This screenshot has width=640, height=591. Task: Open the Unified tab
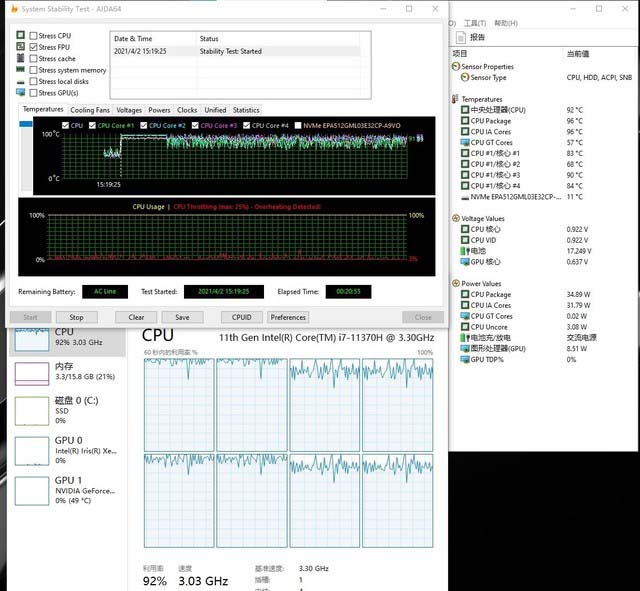[x=215, y=110]
